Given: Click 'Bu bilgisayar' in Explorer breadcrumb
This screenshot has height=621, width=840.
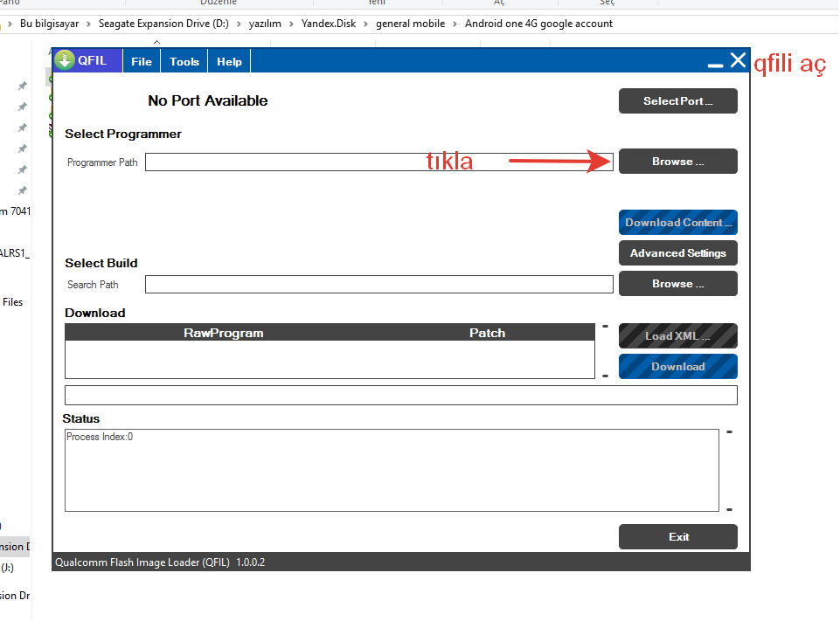Looking at the screenshot, I should [x=49, y=24].
